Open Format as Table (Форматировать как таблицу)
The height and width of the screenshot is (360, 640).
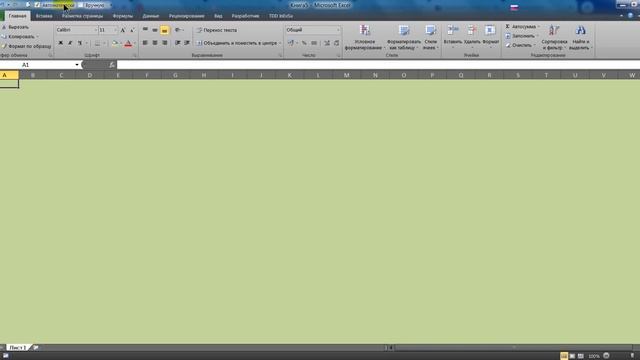404,37
